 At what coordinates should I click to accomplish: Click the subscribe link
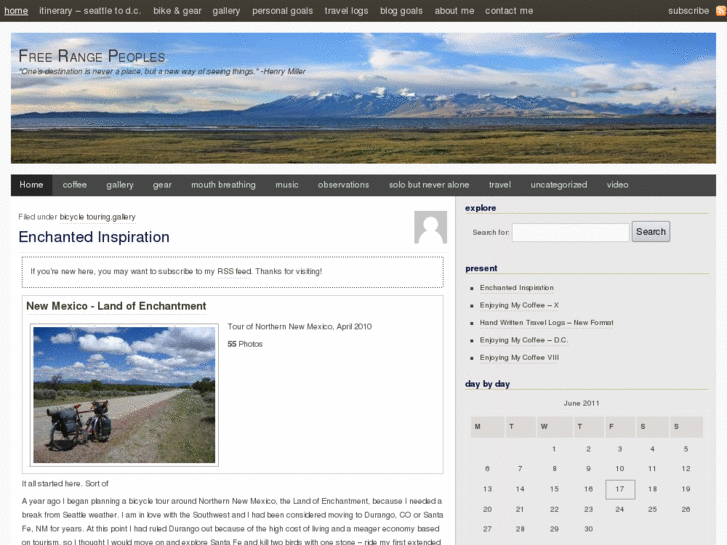pyautogui.click(x=688, y=11)
